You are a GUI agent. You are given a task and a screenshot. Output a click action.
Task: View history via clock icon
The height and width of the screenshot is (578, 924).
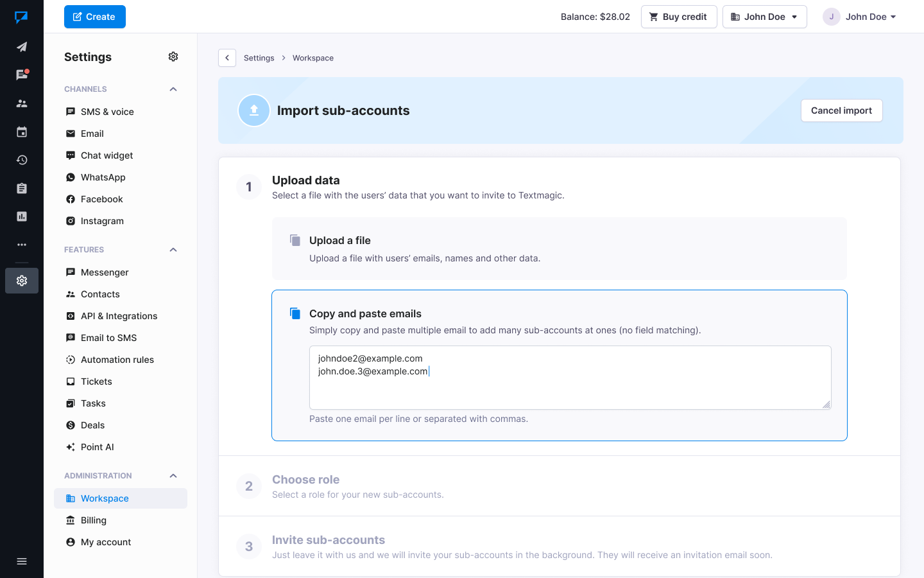(22, 159)
